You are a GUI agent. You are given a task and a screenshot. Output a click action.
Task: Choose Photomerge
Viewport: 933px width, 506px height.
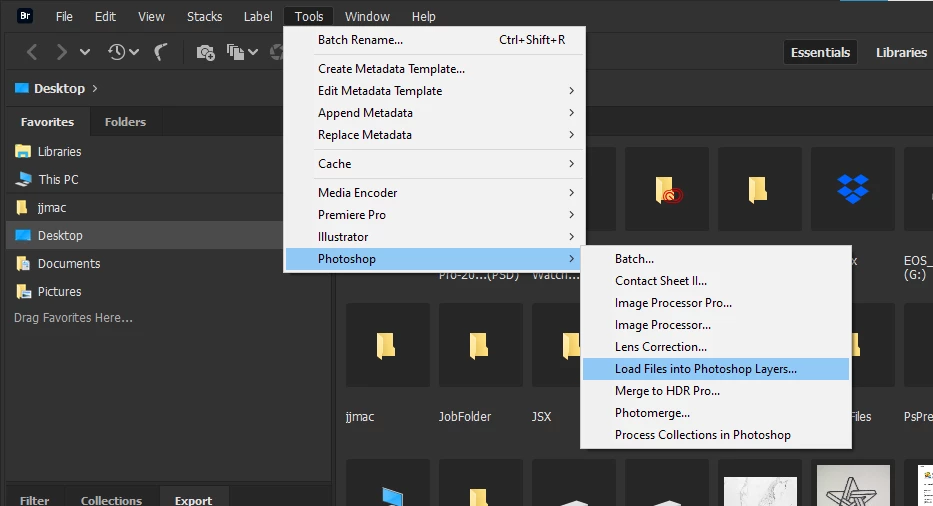716,413
